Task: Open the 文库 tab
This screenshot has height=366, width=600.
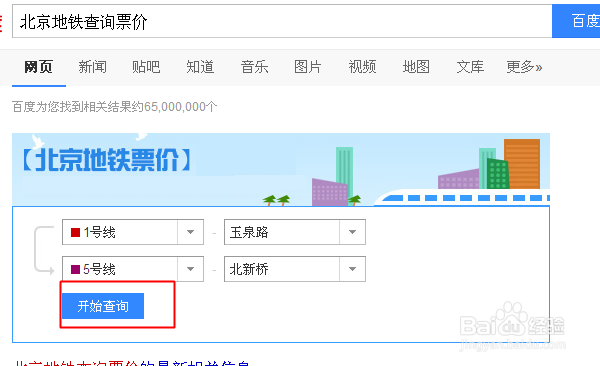Action: point(470,67)
